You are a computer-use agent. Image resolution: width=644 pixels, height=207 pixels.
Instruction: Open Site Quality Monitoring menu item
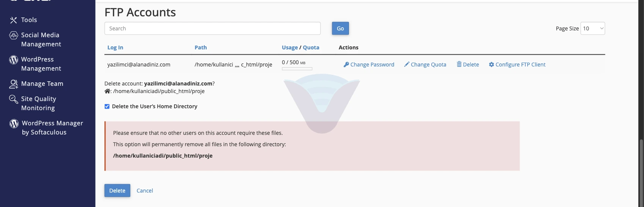(x=38, y=103)
